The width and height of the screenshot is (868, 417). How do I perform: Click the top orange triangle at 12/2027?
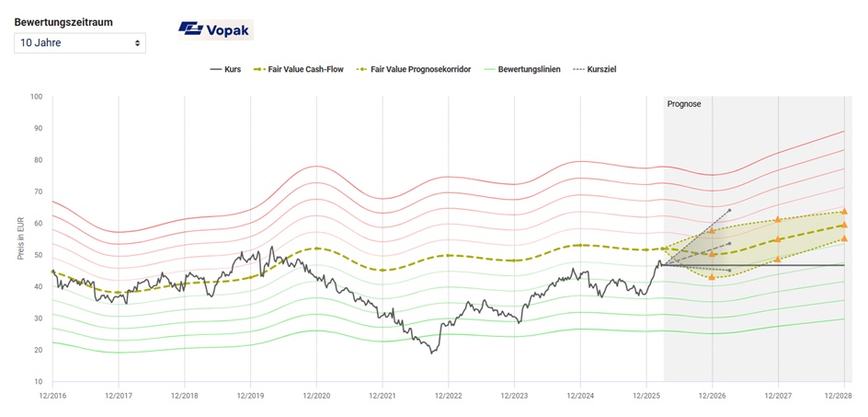(778, 219)
